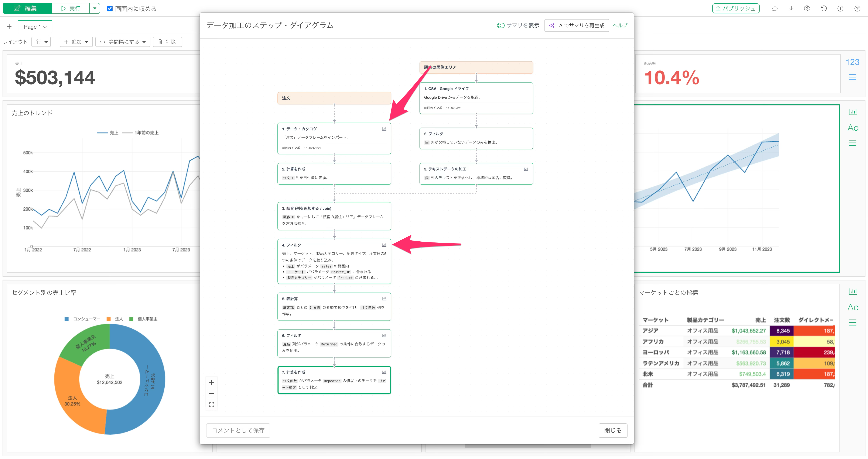Zoom in the diagram with plus button
The height and width of the screenshot is (459, 868).
212,382
